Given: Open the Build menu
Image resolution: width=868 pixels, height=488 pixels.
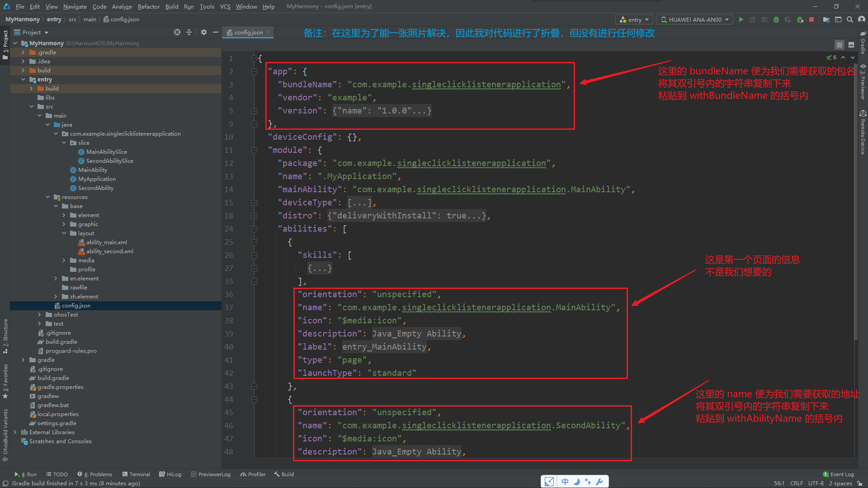Looking at the screenshot, I should (172, 6).
